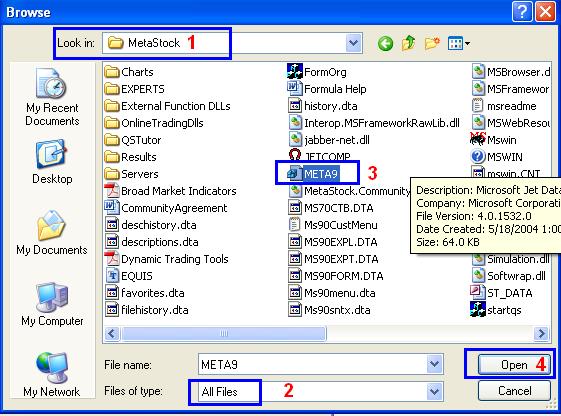Screen dimensions: 561x416
Task: Go up one folder level
Action: (x=409, y=43)
